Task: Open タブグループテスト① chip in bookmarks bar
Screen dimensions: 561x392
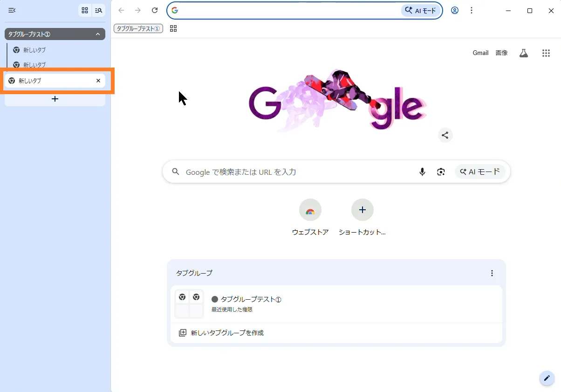Action: (x=138, y=28)
